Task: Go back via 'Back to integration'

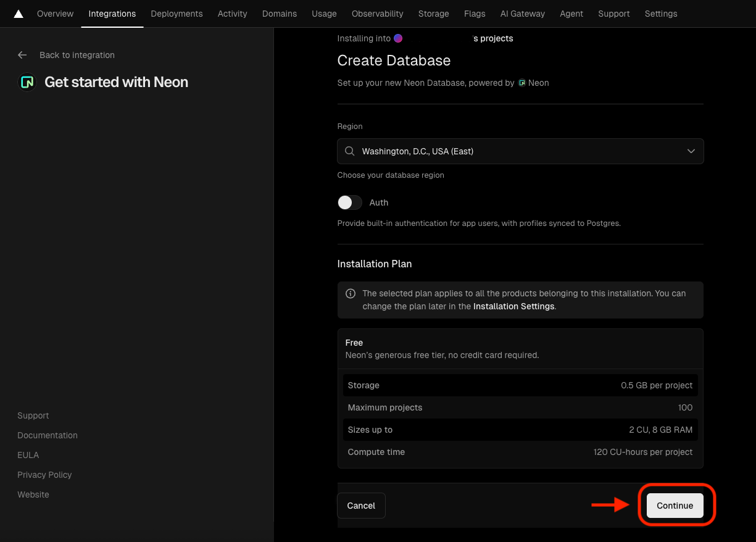Action: (77, 55)
